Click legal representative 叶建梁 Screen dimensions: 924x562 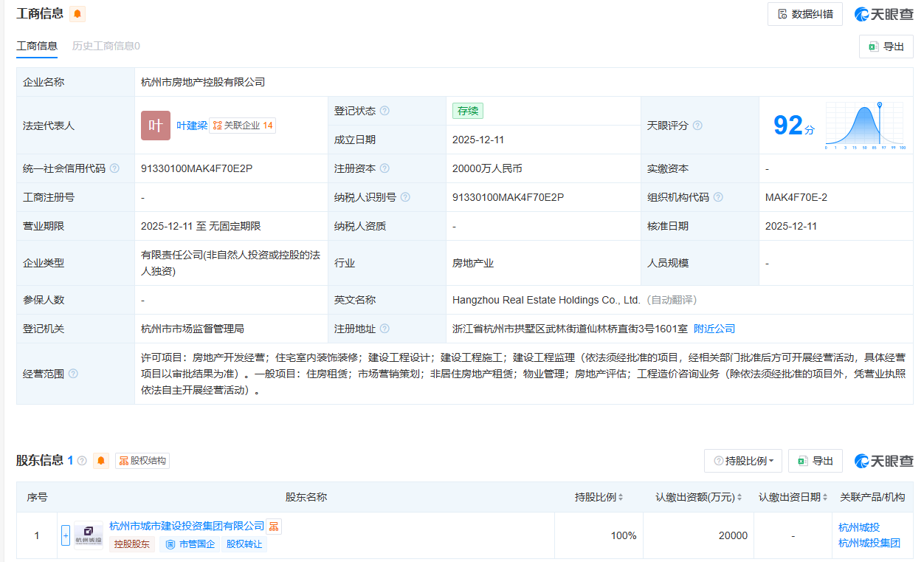[x=191, y=125]
